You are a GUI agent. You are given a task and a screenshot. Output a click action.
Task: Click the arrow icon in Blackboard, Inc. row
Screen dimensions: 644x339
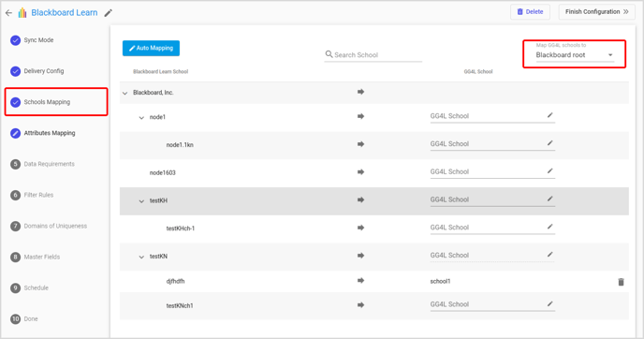[x=360, y=92]
